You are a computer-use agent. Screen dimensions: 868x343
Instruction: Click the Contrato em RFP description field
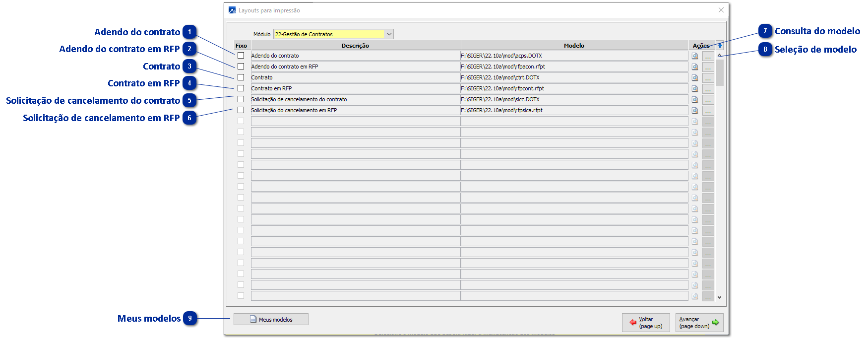tap(355, 88)
